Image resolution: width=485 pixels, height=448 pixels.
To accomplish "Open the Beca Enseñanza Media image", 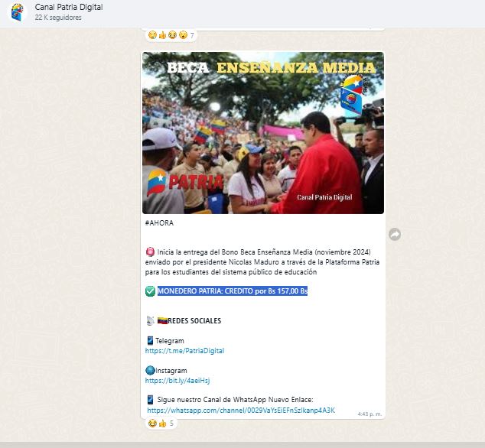I will [263, 132].
